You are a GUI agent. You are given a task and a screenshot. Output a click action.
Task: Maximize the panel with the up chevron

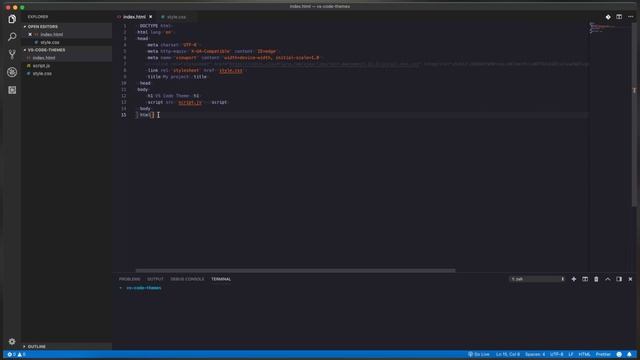[x=608, y=279]
